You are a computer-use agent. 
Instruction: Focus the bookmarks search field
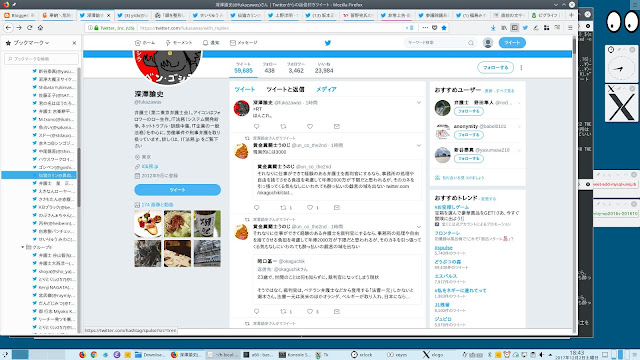(x=41, y=59)
